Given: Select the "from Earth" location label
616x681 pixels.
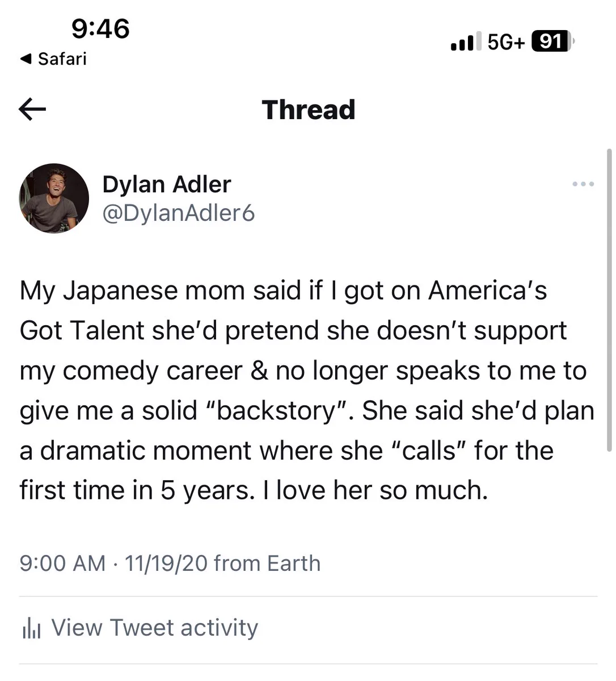Looking at the screenshot, I should click(x=267, y=564).
